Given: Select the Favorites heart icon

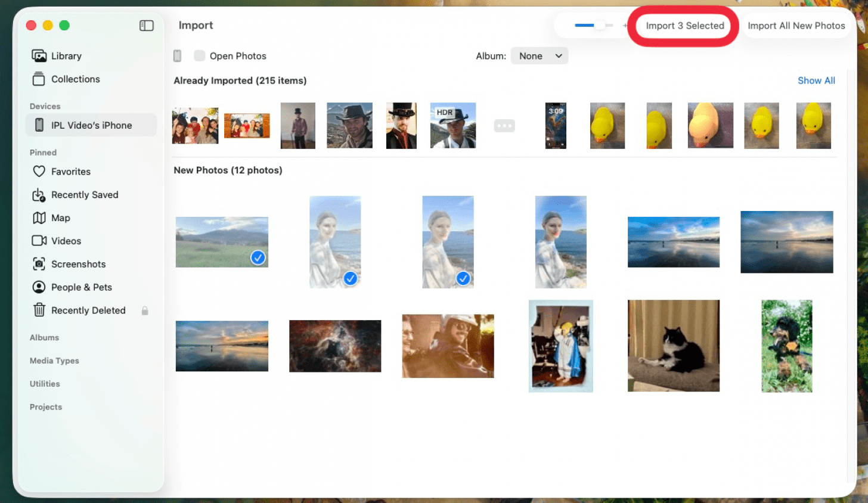Looking at the screenshot, I should (x=39, y=172).
